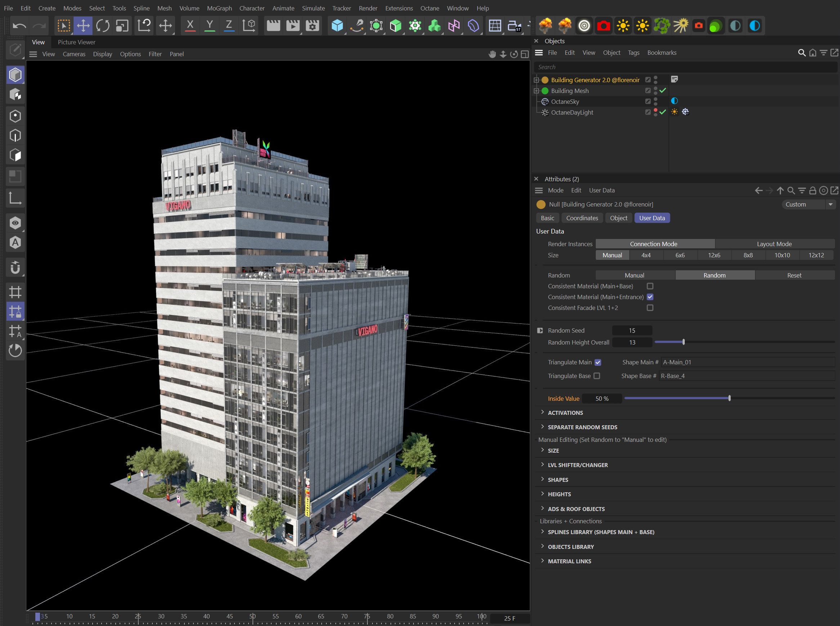Click Render to Picture Viewer icon
Screen dimensions: 840x626
click(292, 25)
